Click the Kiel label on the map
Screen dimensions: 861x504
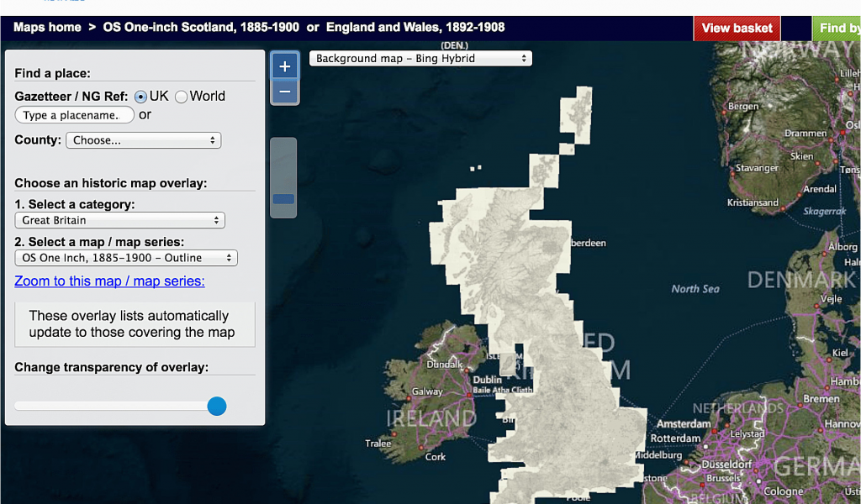[x=840, y=353]
